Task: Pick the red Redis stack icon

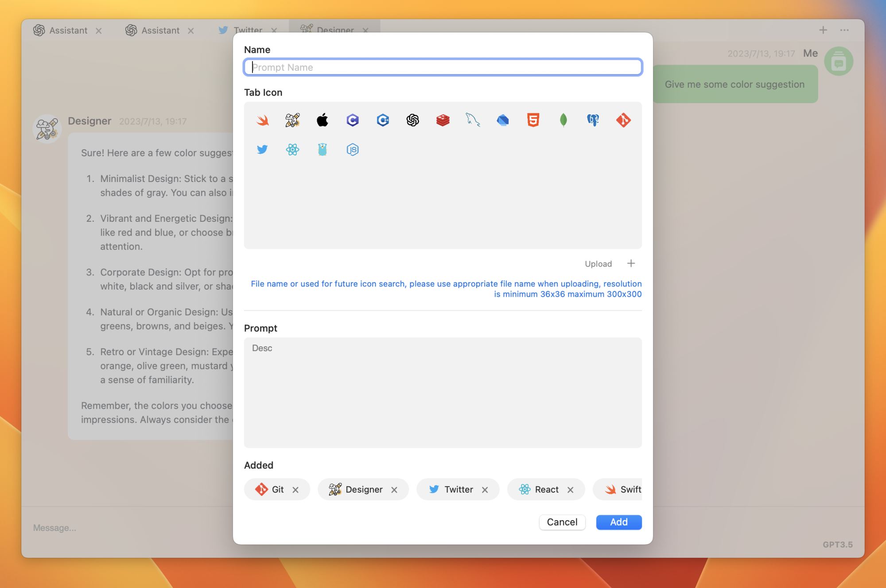Action: coord(443,120)
